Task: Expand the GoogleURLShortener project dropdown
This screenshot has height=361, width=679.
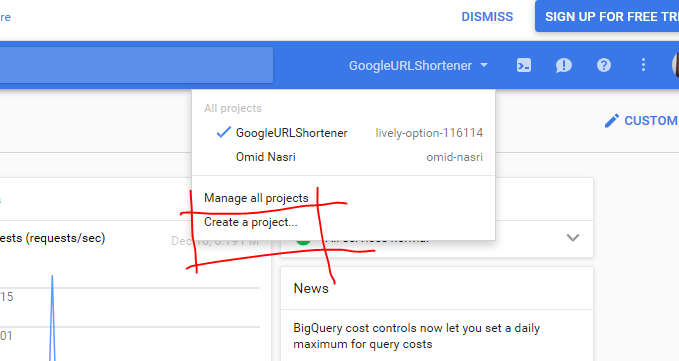Action: click(x=418, y=65)
